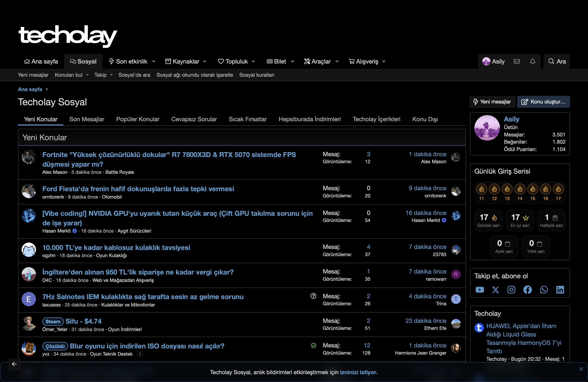Open the inbox envelope icon
The width and height of the screenshot is (588, 382).
click(517, 61)
